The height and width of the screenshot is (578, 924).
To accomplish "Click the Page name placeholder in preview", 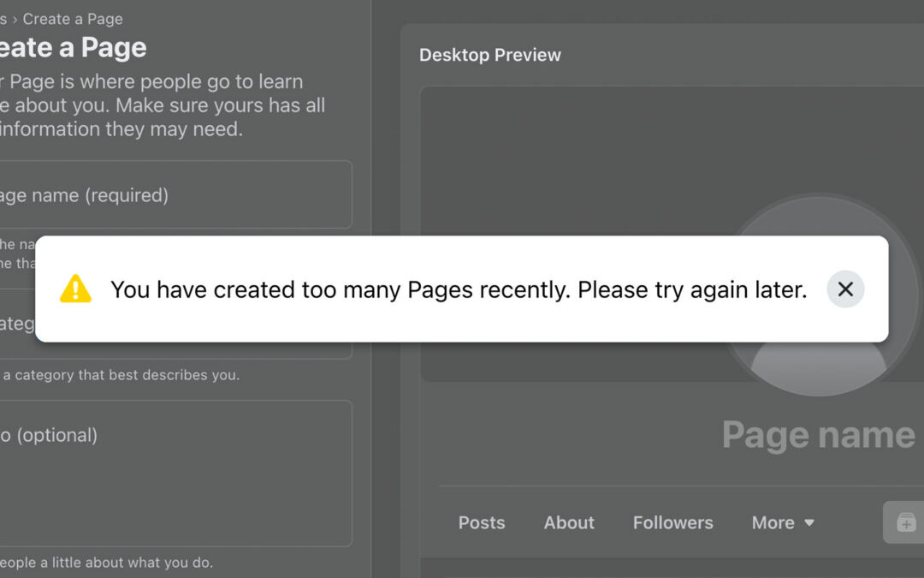I will coord(818,435).
